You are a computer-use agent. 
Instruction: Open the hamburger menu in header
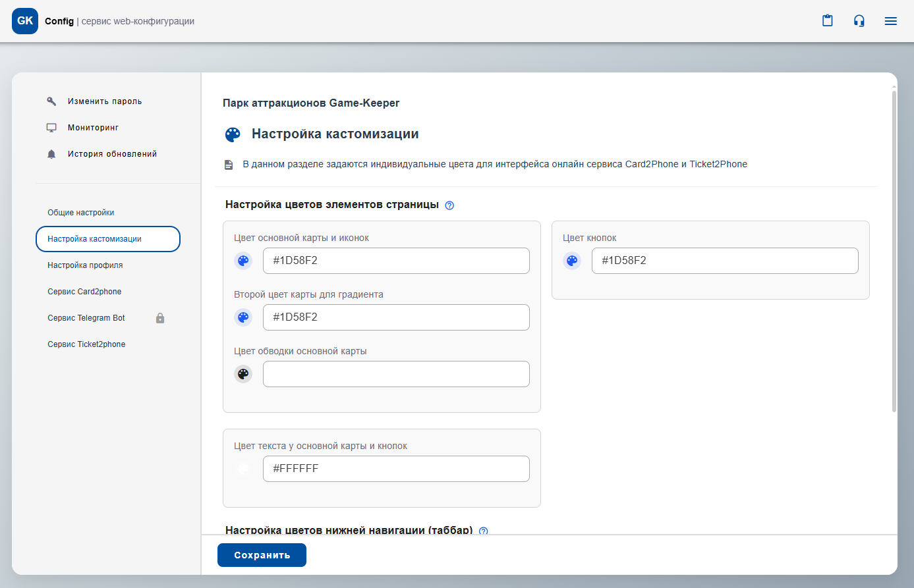click(x=891, y=21)
